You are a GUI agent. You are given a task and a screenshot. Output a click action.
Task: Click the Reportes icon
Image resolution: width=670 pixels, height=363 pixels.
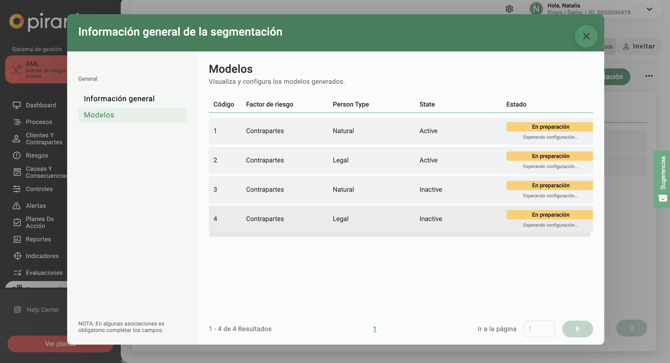point(17,239)
